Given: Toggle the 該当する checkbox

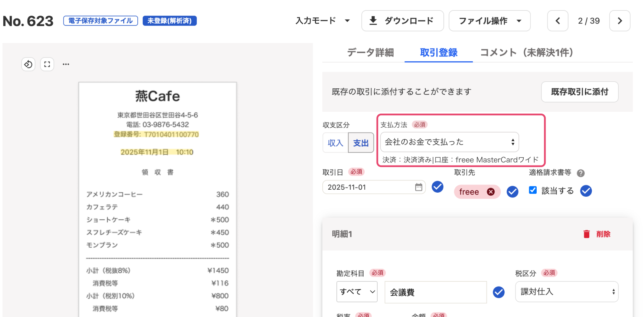Looking at the screenshot, I should click(533, 190).
